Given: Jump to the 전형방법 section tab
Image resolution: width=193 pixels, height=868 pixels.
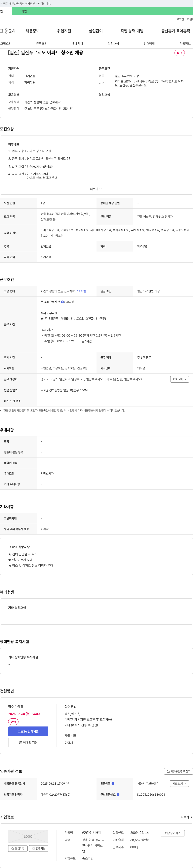Looking at the screenshot, I should coord(149,44).
